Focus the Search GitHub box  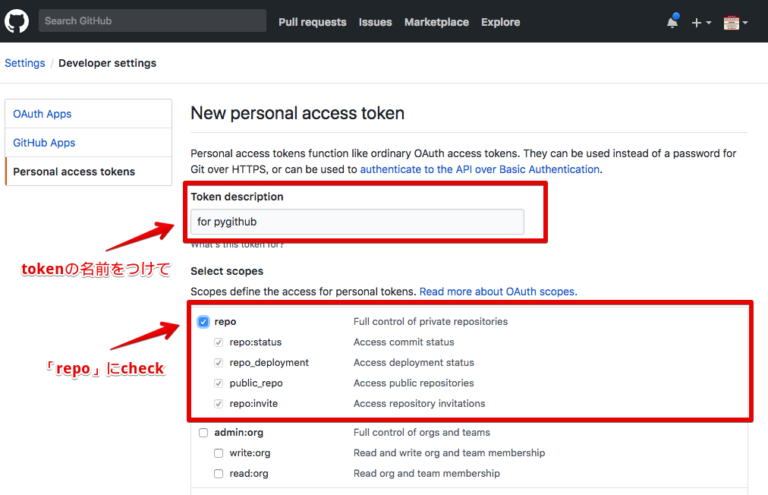tap(152, 21)
